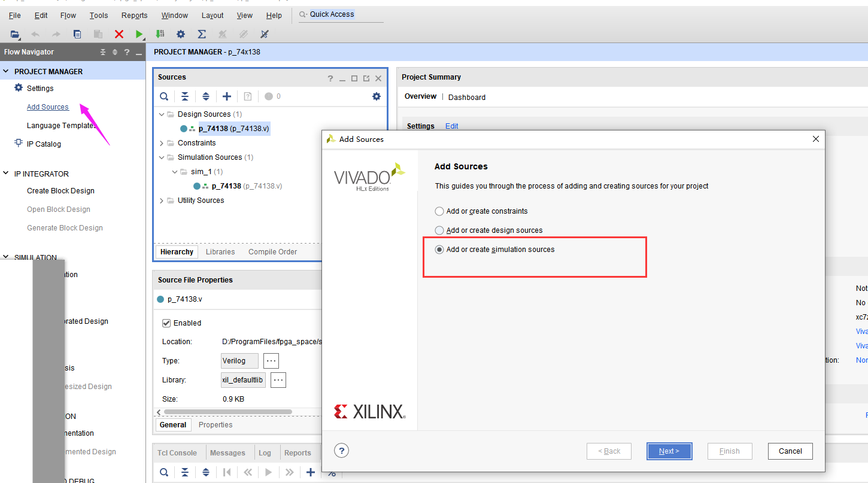This screenshot has height=483, width=868.
Task: Collapse all in Flow Navigator header
Action: point(103,52)
